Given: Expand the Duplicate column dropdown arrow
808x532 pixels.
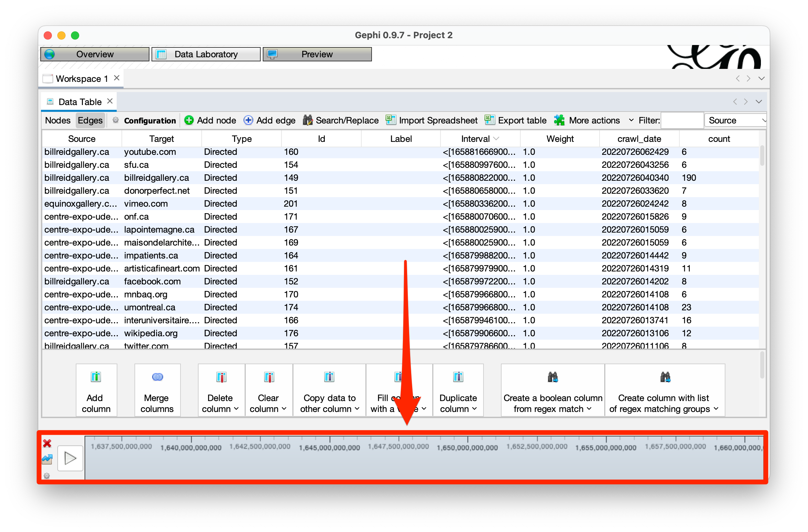Looking at the screenshot, I should coord(474,409).
